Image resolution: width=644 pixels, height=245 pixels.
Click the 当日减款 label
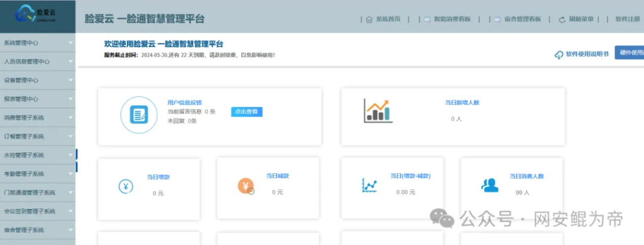pyautogui.click(x=277, y=176)
